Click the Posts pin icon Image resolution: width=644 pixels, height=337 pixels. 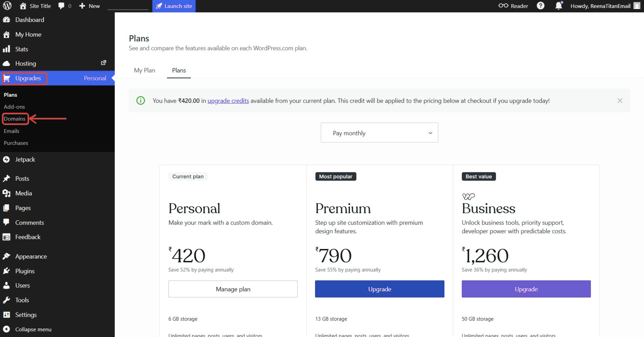point(6,179)
